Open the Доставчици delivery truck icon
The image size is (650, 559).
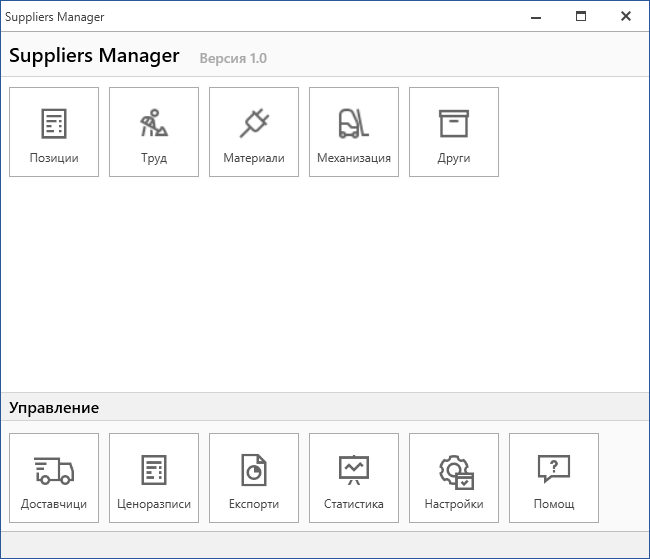tap(54, 469)
